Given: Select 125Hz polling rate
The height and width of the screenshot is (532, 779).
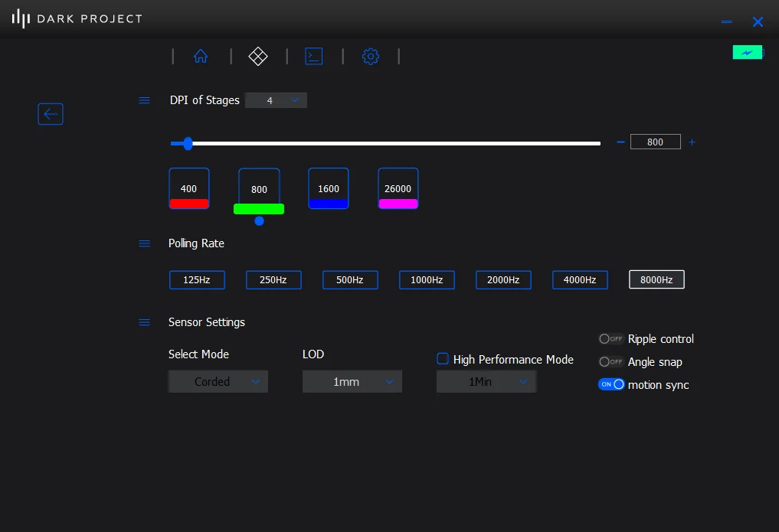Looking at the screenshot, I should tap(197, 280).
